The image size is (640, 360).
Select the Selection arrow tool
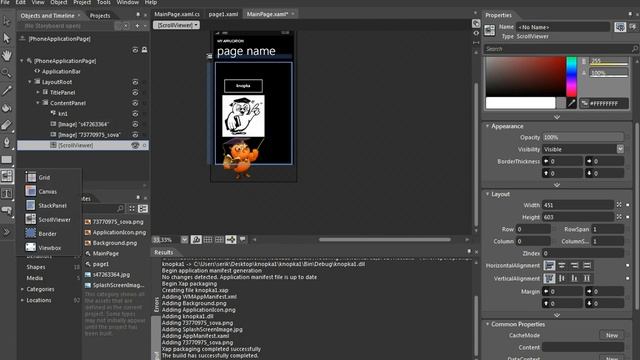(7, 21)
